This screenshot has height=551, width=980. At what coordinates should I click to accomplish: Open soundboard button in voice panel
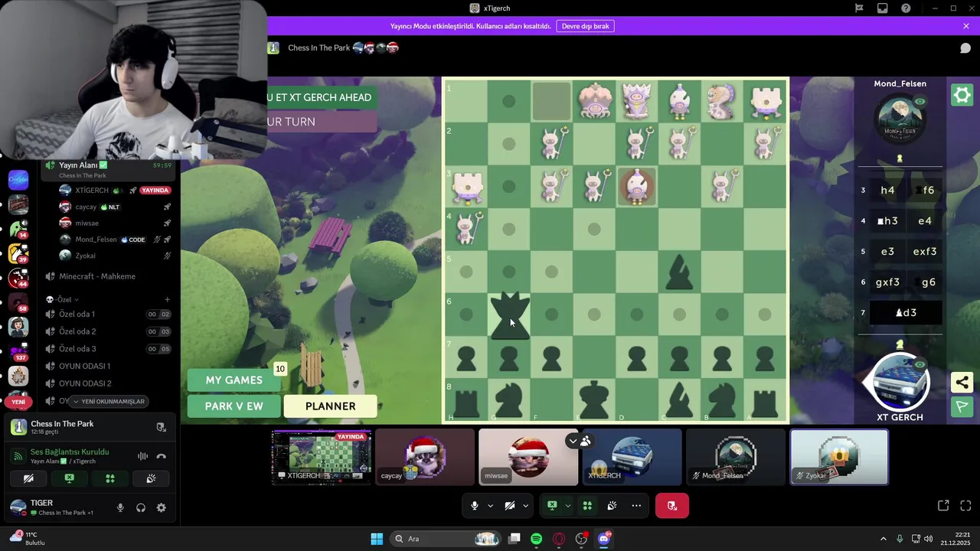151,478
